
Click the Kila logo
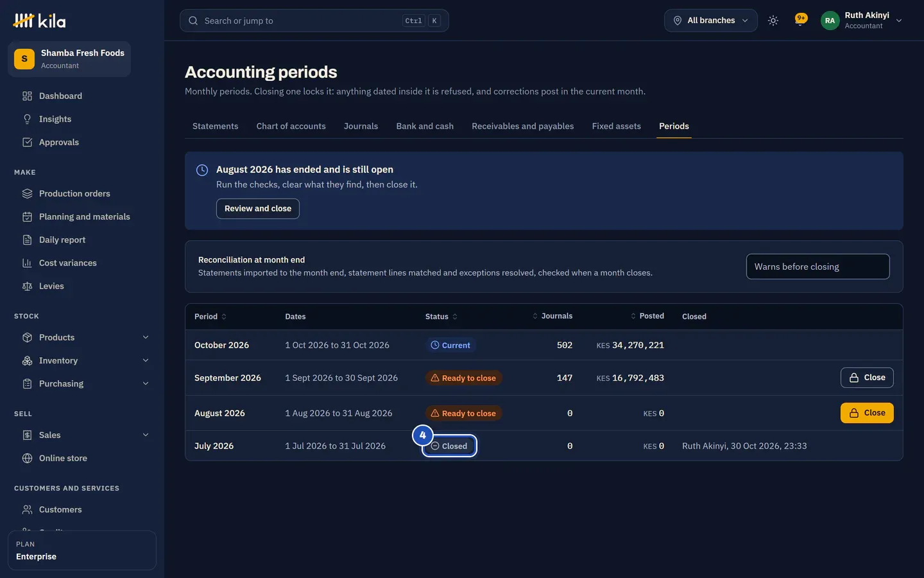pos(39,21)
